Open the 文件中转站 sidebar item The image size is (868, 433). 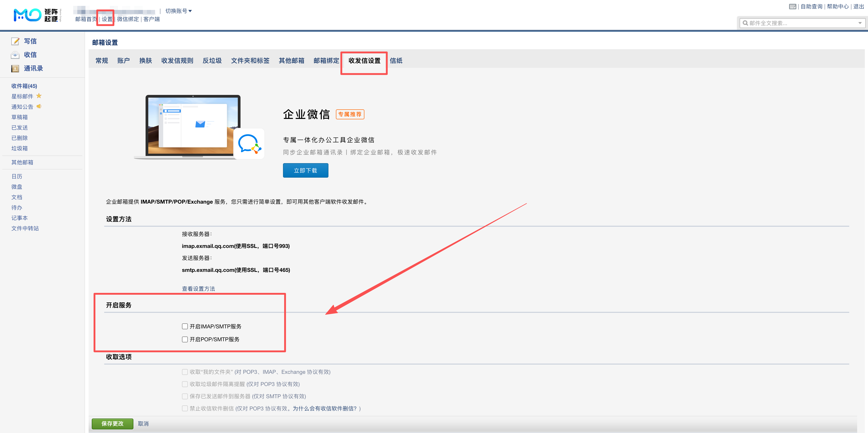pos(25,228)
